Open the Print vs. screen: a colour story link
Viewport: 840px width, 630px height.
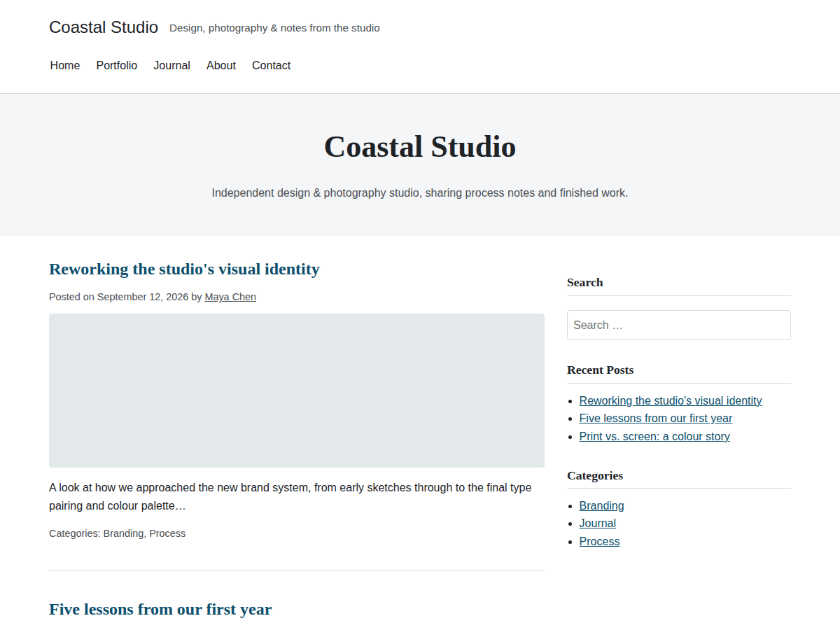(x=654, y=437)
